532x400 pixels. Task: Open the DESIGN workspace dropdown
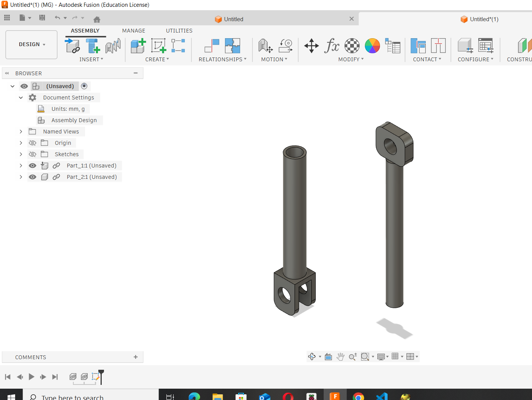(x=32, y=45)
